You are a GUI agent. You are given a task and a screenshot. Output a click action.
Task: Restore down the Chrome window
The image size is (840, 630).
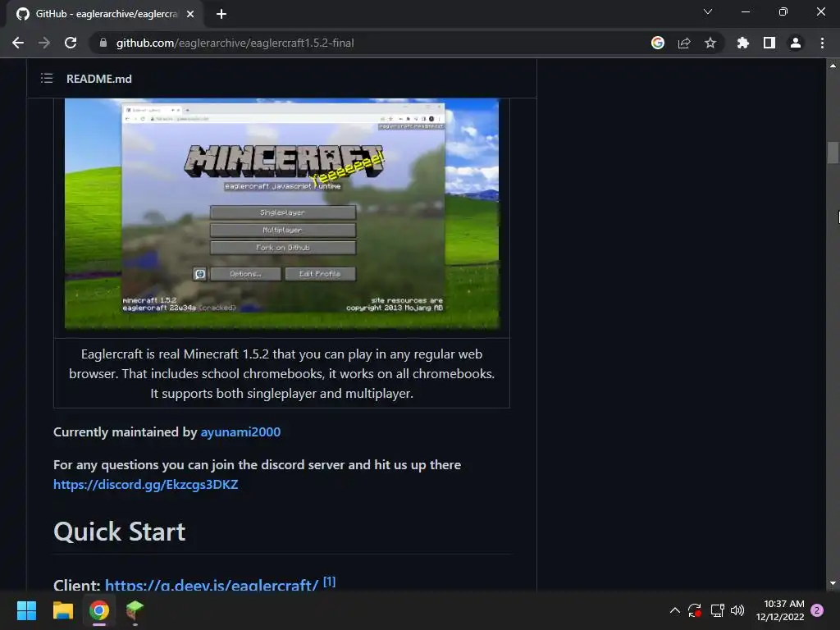pyautogui.click(x=783, y=11)
